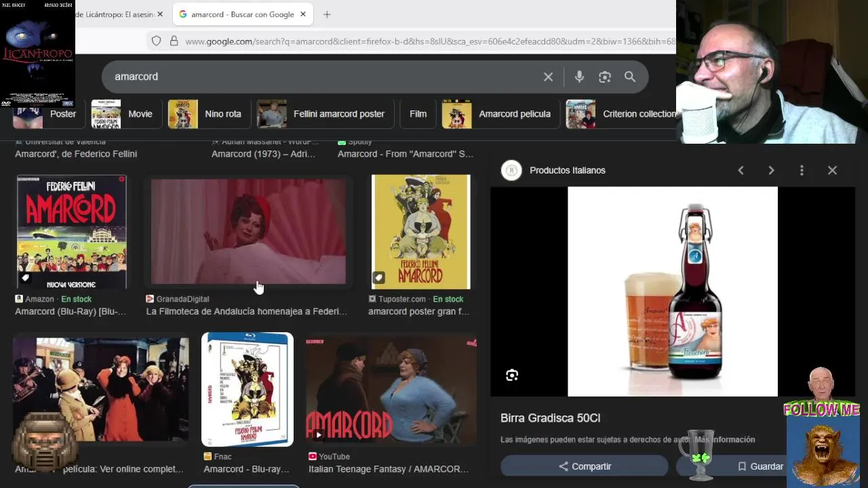Open the Fnac Blu-ray cover thumbnail
Image resolution: width=868 pixels, height=488 pixels.
248,390
